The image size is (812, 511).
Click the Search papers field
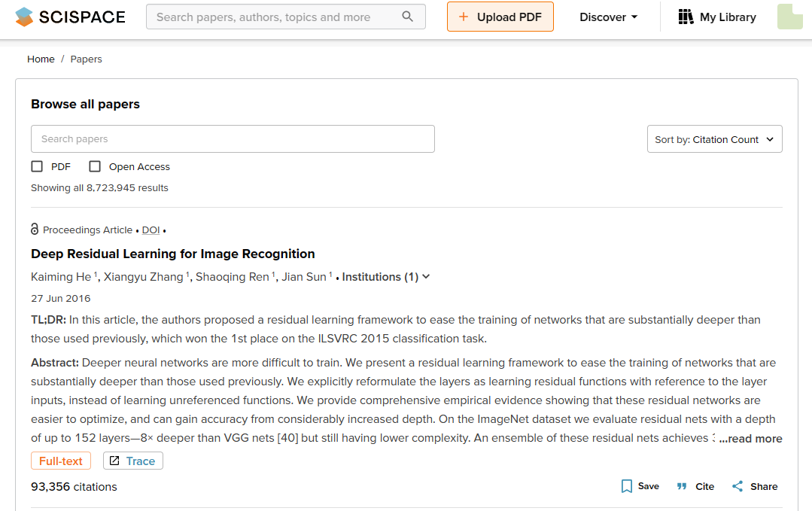[233, 139]
